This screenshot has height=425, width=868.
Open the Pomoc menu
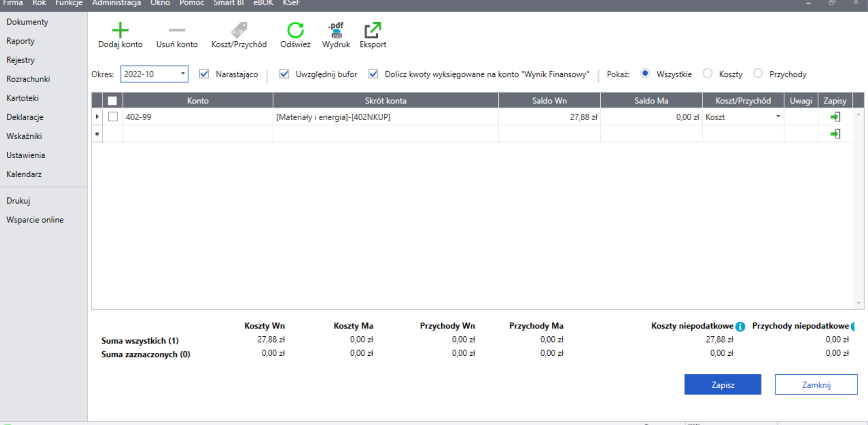tap(192, 3)
